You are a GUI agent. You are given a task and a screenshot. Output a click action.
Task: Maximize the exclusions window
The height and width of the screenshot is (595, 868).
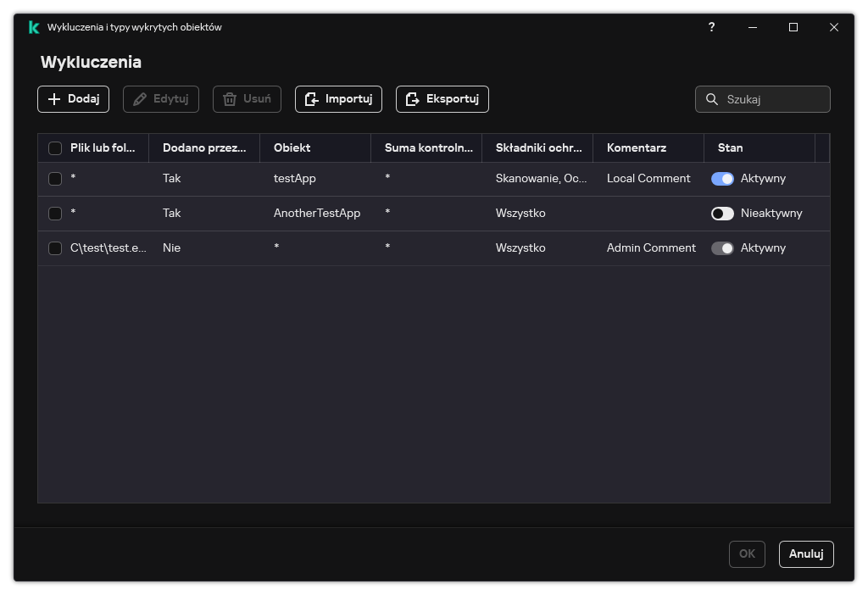793,27
